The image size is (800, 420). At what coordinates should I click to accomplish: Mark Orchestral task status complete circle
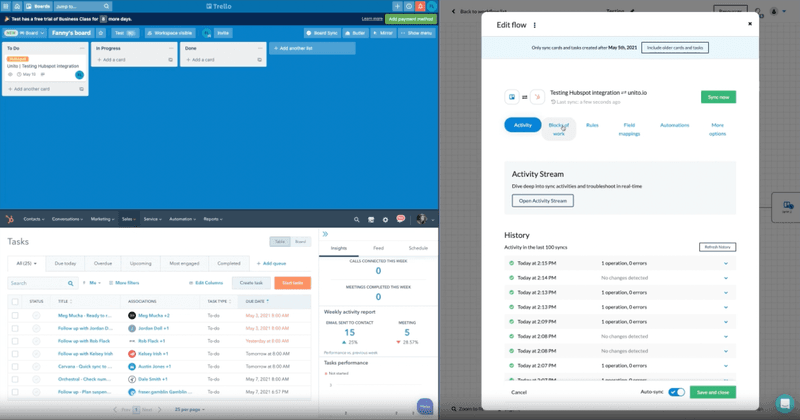pyautogui.click(x=36, y=379)
